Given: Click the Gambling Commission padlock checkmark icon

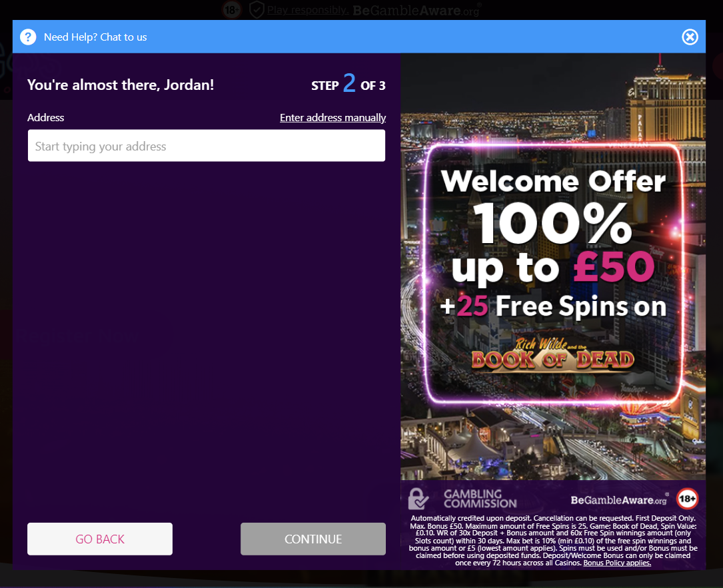Looking at the screenshot, I should click(418, 499).
